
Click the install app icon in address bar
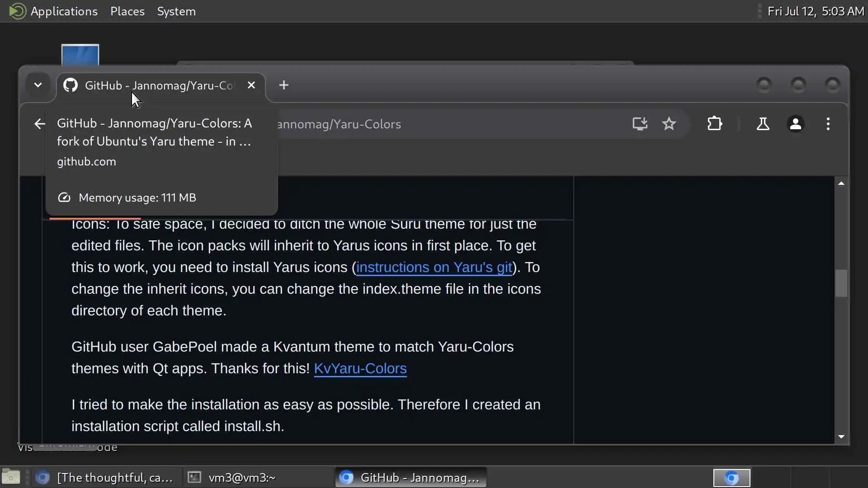640,124
